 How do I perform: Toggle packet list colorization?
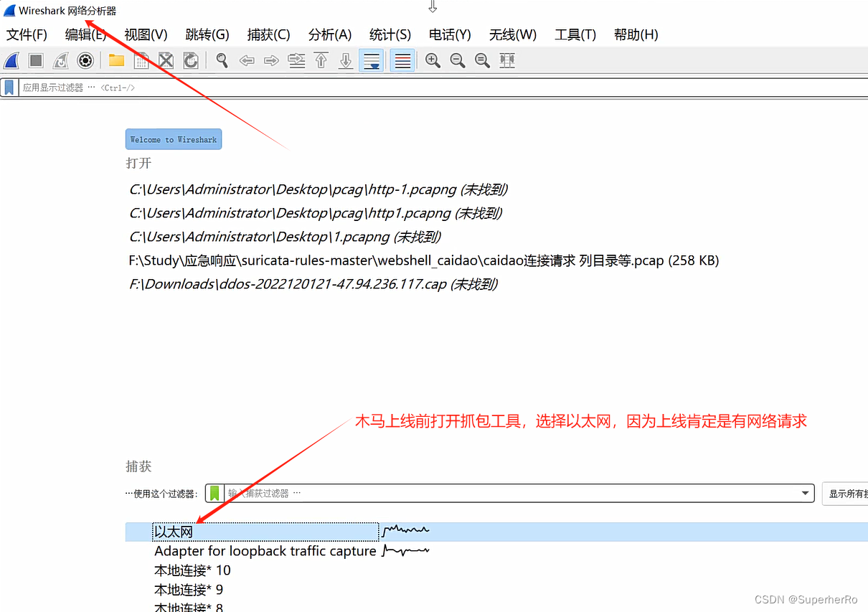[x=402, y=61]
